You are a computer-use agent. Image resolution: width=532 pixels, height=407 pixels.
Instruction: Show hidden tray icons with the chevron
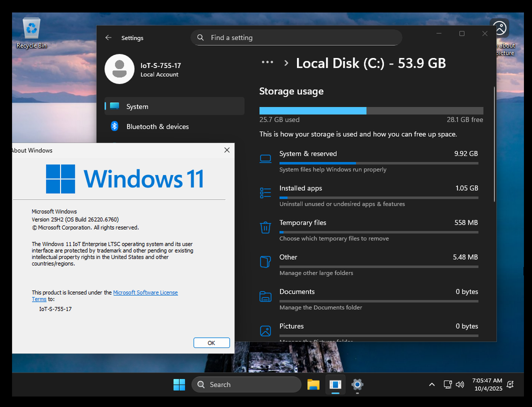(432, 385)
